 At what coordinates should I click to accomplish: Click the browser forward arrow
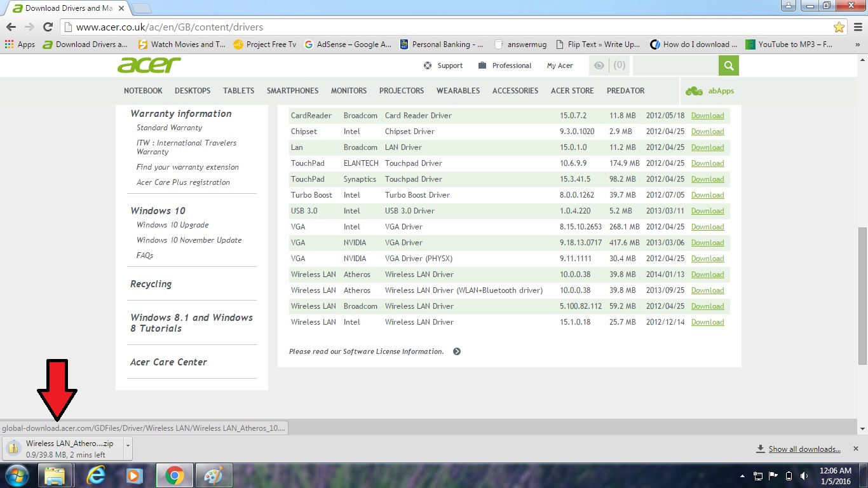click(29, 27)
